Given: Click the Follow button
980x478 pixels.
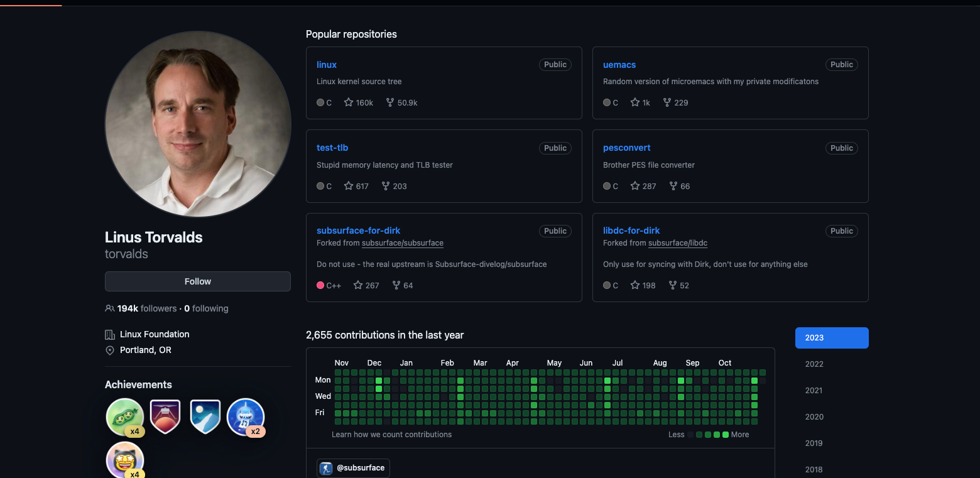Looking at the screenshot, I should 198,281.
